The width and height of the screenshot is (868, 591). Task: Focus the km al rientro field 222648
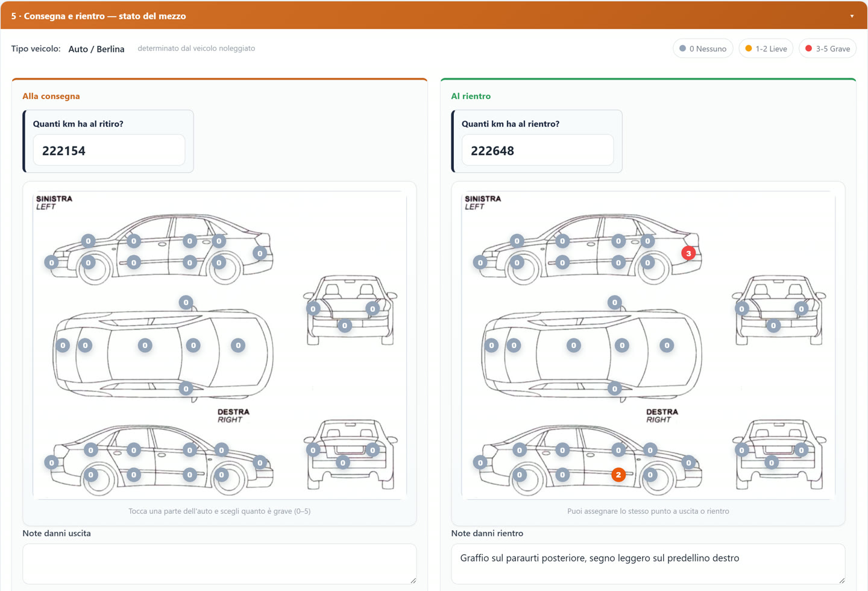point(537,150)
